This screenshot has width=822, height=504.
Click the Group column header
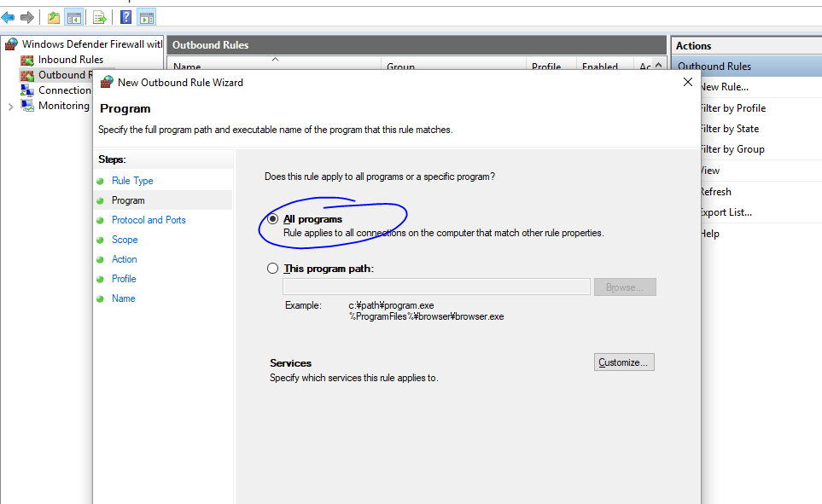[x=454, y=65]
